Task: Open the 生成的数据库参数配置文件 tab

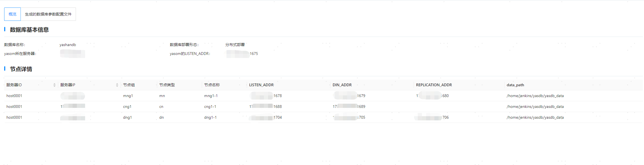Action: coord(48,14)
